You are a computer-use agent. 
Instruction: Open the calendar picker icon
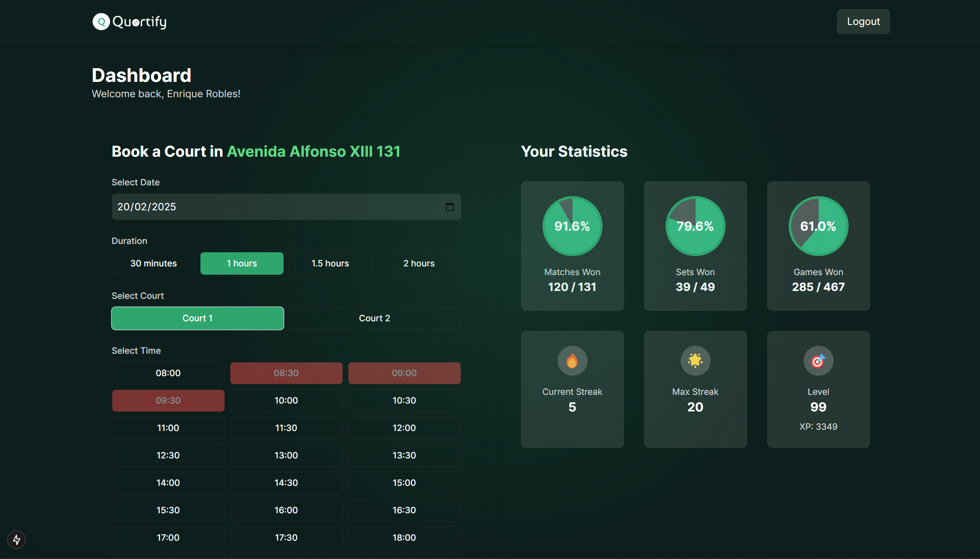point(449,207)
